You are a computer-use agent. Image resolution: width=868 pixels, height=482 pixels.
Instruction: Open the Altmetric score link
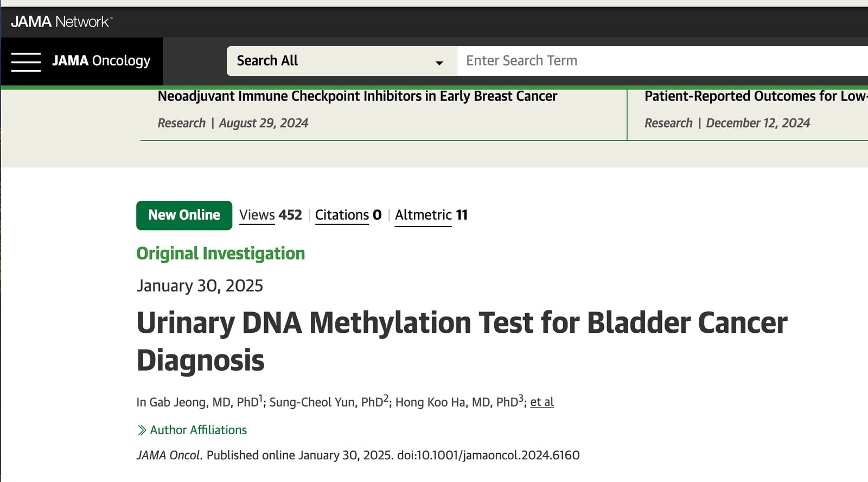[431, 215]
